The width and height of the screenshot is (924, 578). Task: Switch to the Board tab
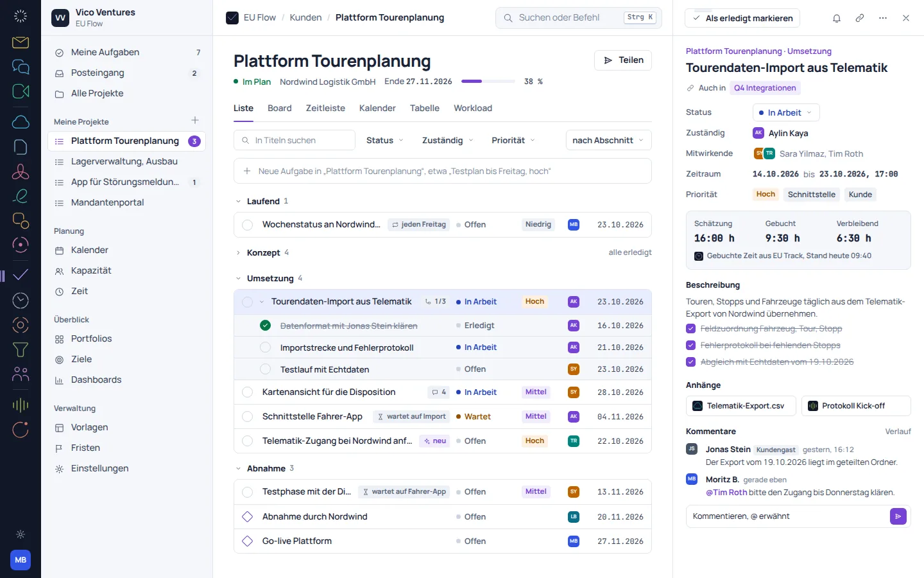point(280,108)
